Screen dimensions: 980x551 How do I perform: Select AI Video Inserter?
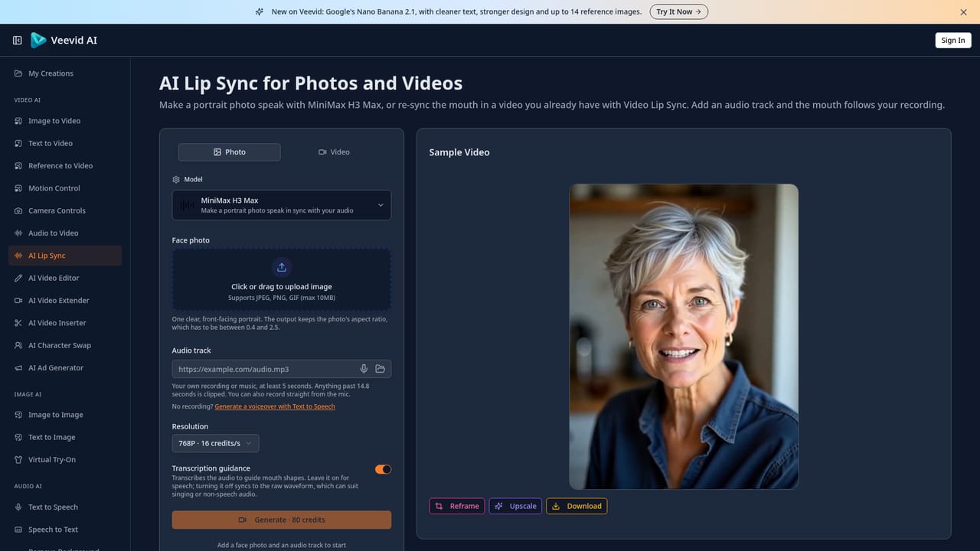[x=65, y=323]
